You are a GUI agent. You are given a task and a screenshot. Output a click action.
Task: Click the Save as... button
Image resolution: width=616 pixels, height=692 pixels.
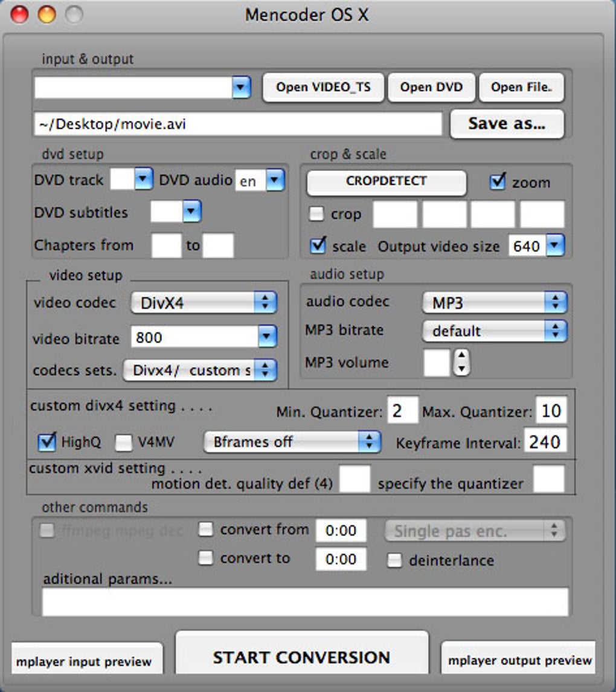[507, 124]
